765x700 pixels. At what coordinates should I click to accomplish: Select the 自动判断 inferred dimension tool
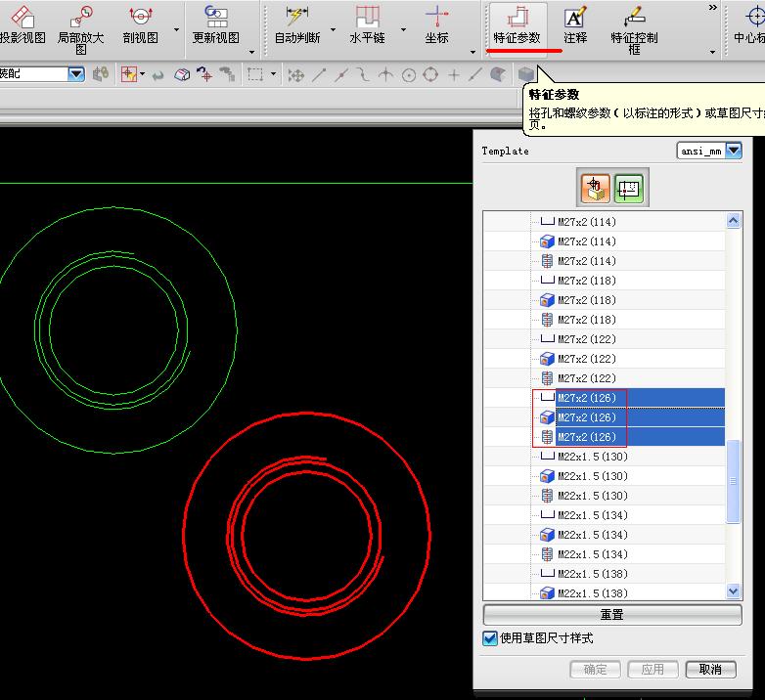pyautogui.click(x=297, y=24)
